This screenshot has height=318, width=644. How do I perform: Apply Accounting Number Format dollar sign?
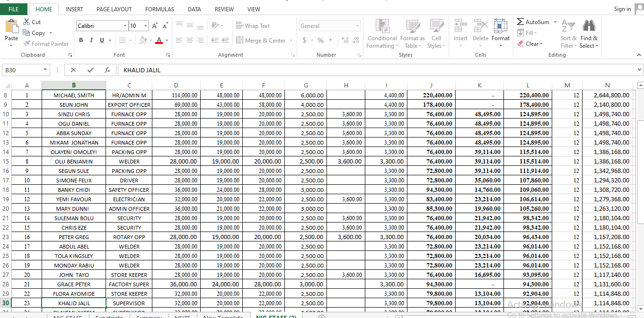[304, 41]
